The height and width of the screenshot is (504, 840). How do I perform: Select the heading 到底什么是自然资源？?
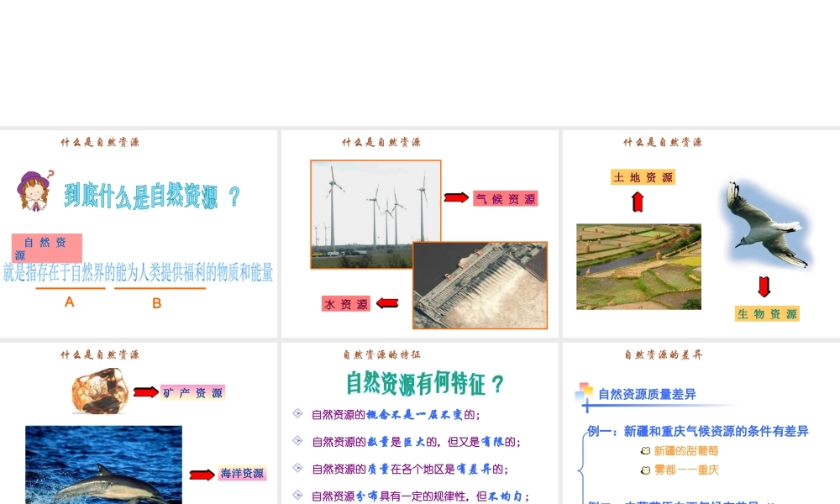click(x=152, y=196)
